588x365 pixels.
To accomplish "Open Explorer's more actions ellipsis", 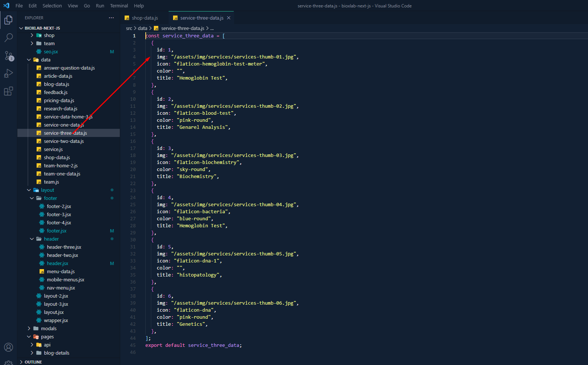I will point(111,18).
